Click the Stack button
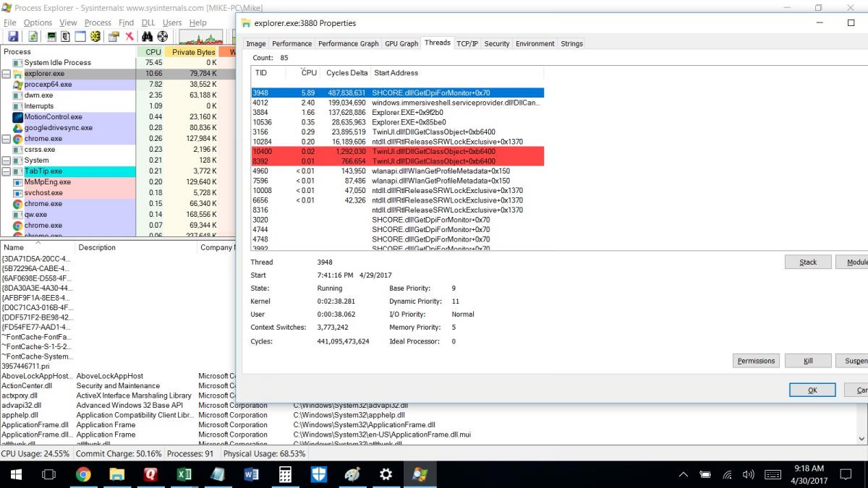The image size is (868, 488). click(808, 262)
